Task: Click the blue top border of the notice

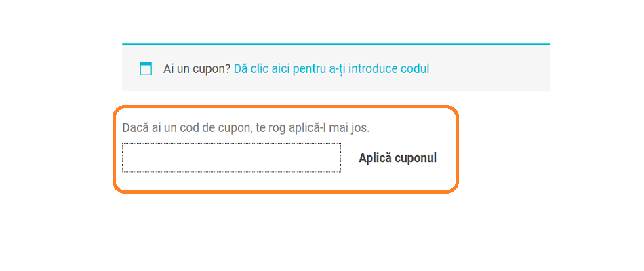Action: pos(336,44)
